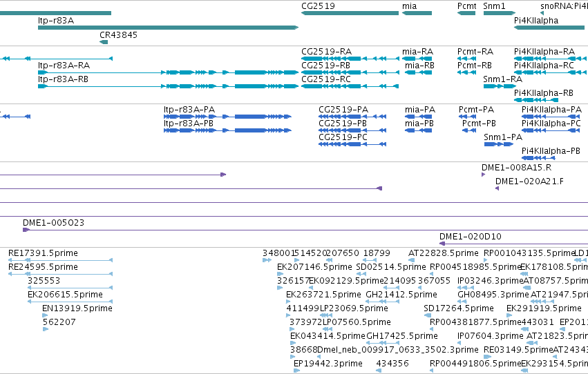Select the CG2519-PC protein label
588x374 pixels.
pyautogui.click(x=343, y=137)
